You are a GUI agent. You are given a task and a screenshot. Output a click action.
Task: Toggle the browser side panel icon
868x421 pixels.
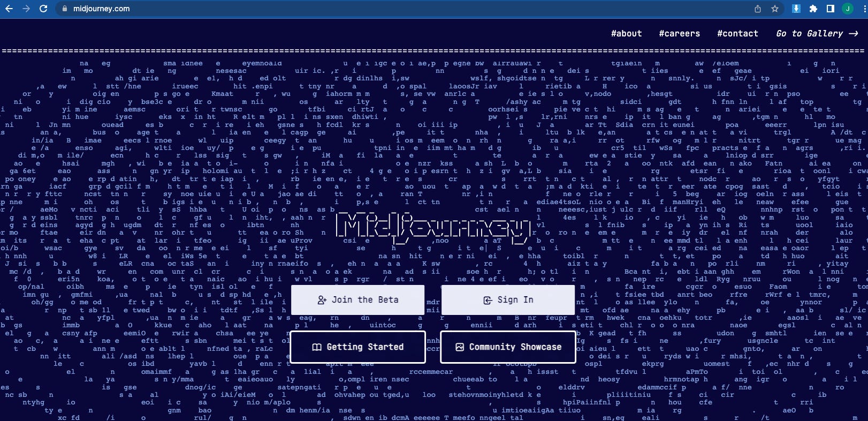[831, 9]
